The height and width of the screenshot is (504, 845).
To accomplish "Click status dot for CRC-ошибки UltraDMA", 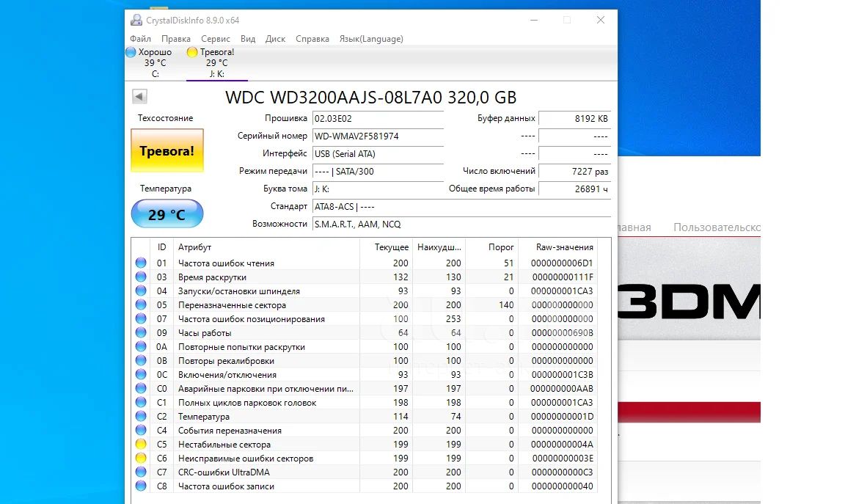I will point(141,472).
